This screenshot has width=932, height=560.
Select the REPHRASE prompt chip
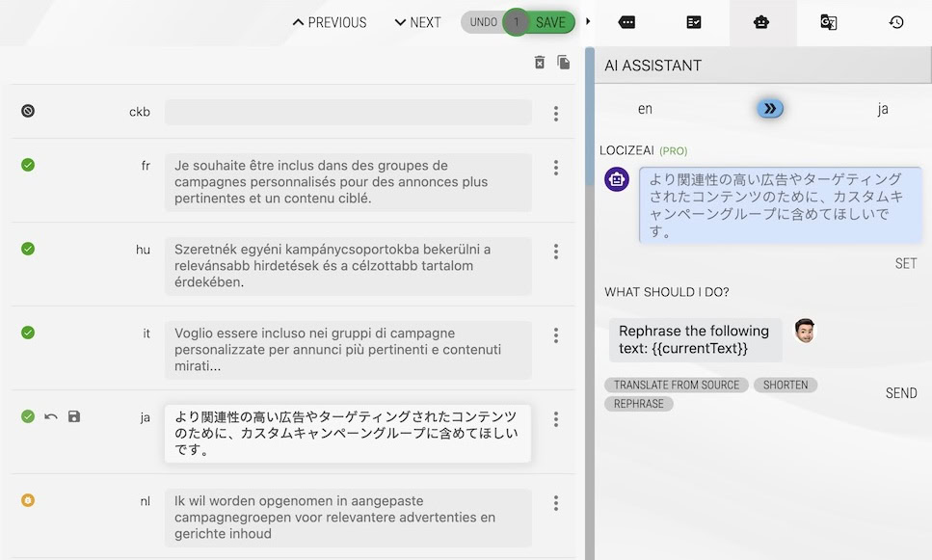(638, 404)
